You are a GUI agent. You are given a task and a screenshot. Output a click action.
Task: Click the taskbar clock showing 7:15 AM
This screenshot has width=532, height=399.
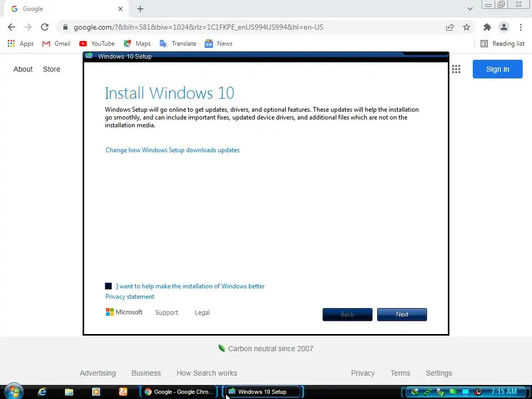click(504, 392)
